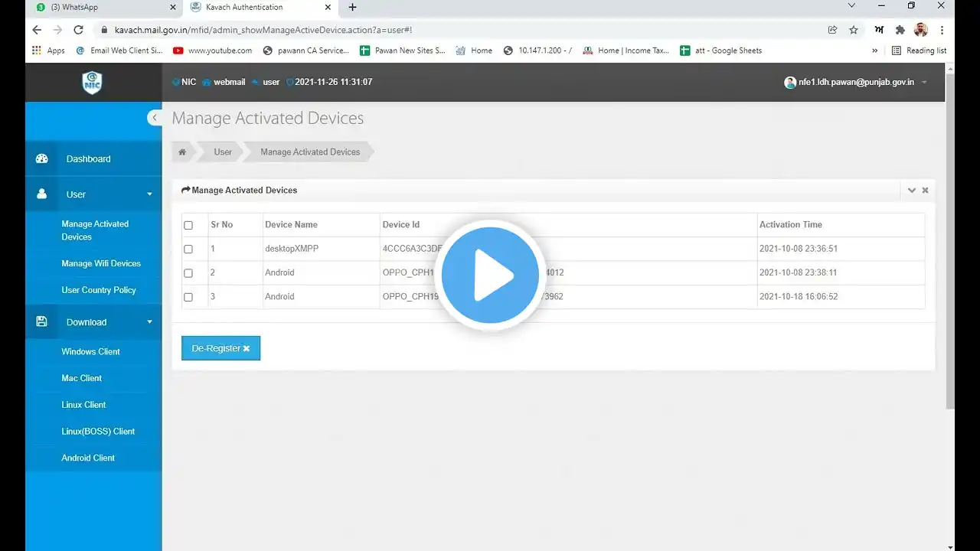Collapse the panel using the chevron
Viewport: 980px width, 551px height.
(x=911, y=191)
